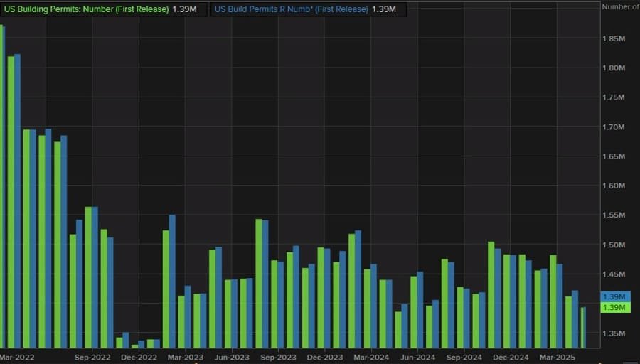This screenshot has width=640, height=364.
Task: Click the Jun-2024 date label
Action: pos(418,358)
